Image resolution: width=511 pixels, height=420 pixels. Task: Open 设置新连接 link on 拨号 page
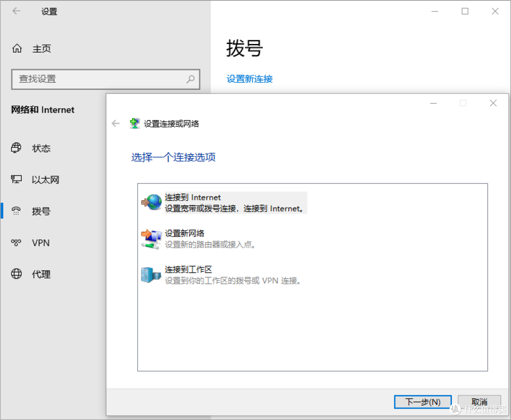[249, 79]
